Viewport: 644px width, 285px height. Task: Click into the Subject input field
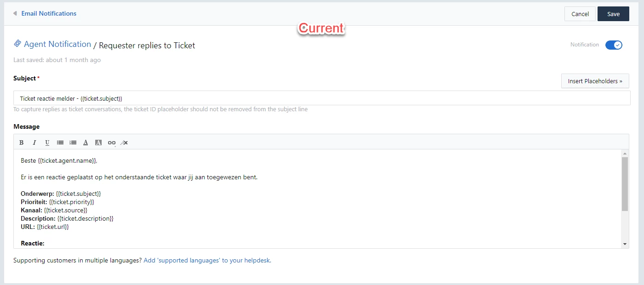click(322, 98)
